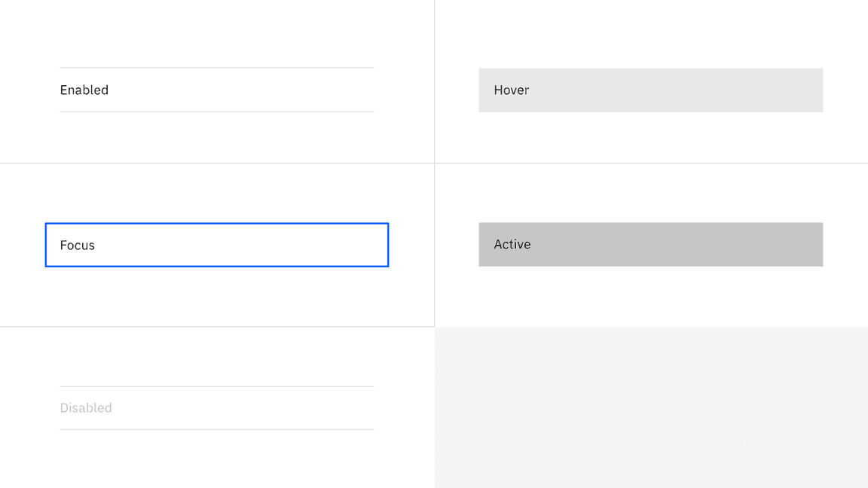Click the blue focus border outline
Screen dimensions: 868x488
coord(216,224)
